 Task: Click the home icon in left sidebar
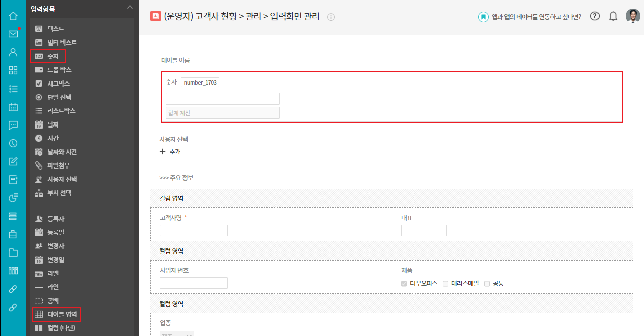tap(13, 16)
